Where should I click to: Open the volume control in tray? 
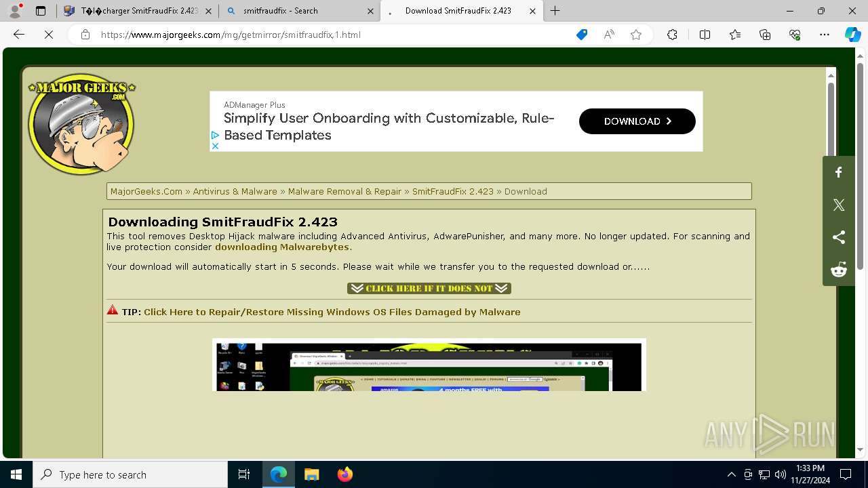tap(781, 474)
